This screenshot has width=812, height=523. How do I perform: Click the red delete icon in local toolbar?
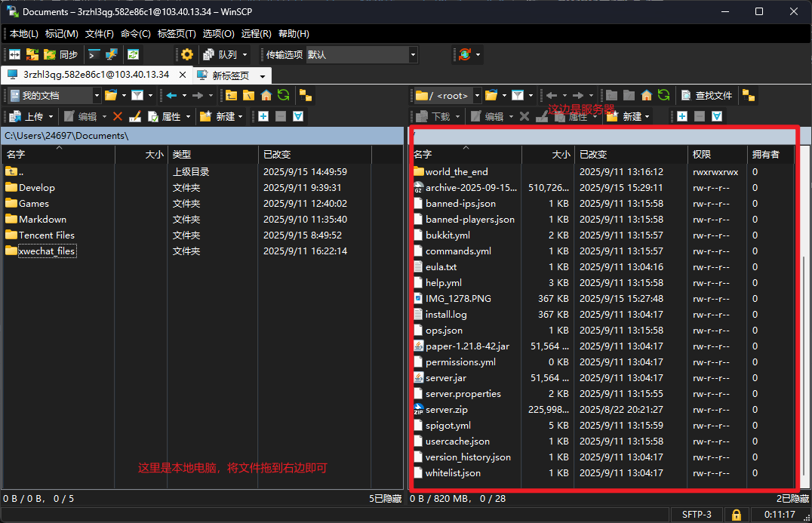point(118,116)
